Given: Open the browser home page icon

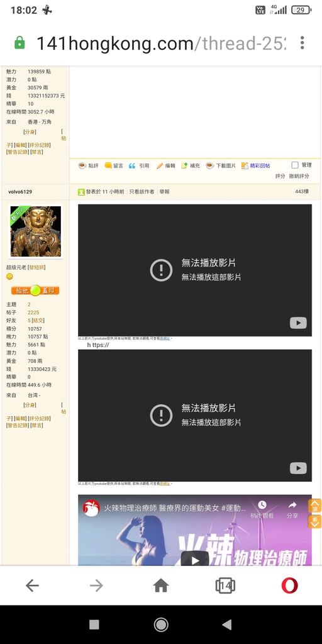Looking at the screenshot, I should coord(161,586).
